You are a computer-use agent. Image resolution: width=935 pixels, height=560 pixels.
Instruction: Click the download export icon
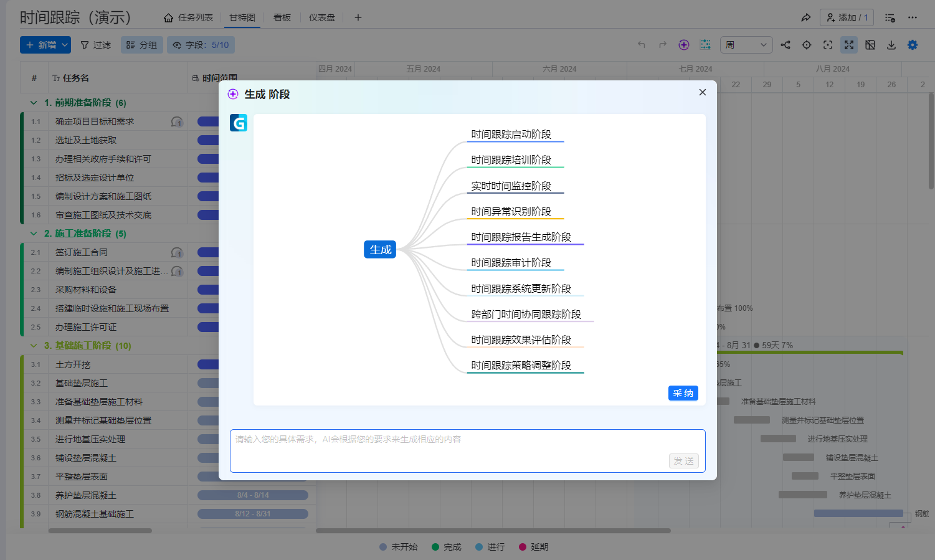click(891, 45)
